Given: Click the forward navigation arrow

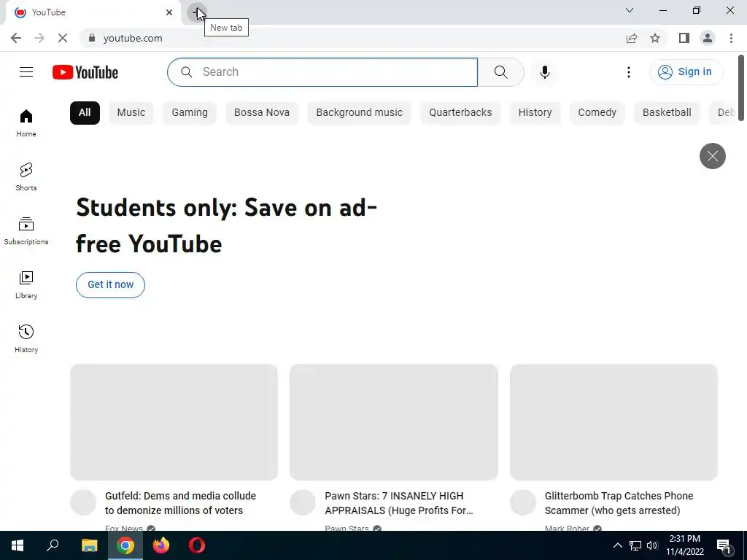Looking at the screenshot, I should [x=39, y=38].
